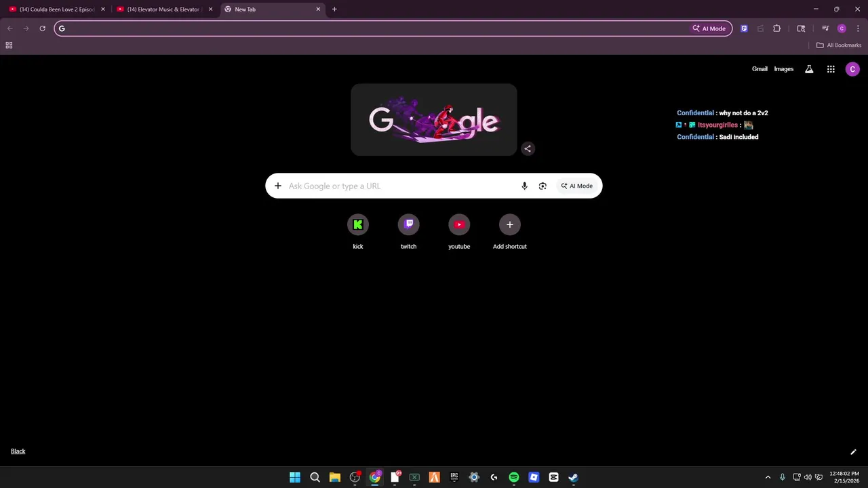Screen dimensions: 868x488
Task: Customize this page with pencil icon
Action: (853, 452)
